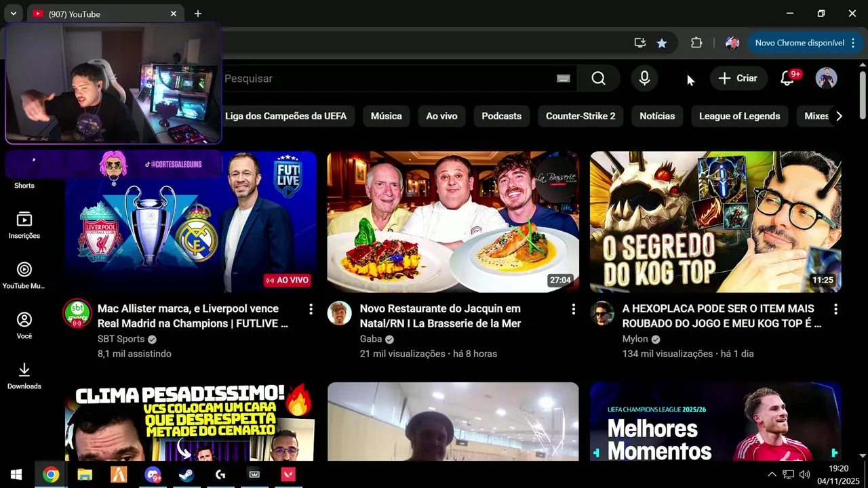Play Clima Pesadíssimo video thumbnail
This screenshot has height=488, width=868.
[x=191, y=422]
